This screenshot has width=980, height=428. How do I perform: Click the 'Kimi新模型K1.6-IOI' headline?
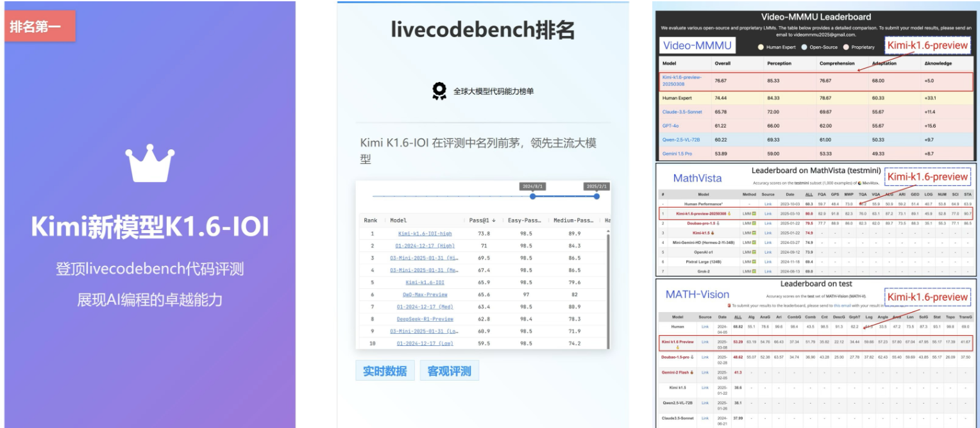150,227
